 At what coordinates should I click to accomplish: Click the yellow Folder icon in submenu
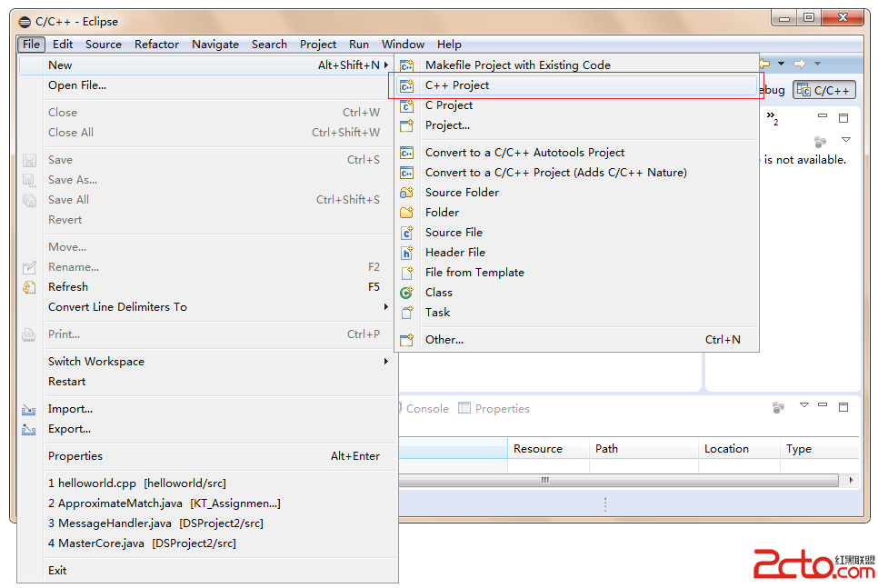407,213
